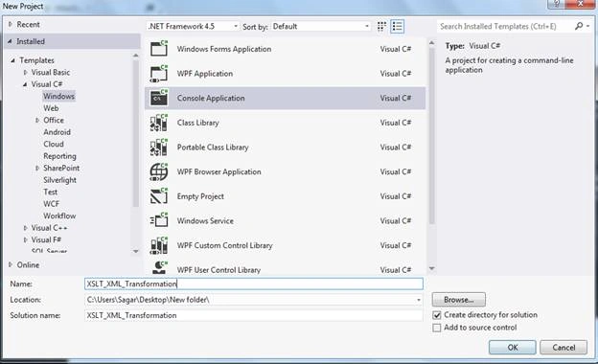This screenshot has height=364, width=598.
Task: Open the Location path dropdown arrow
Action: 419,300
